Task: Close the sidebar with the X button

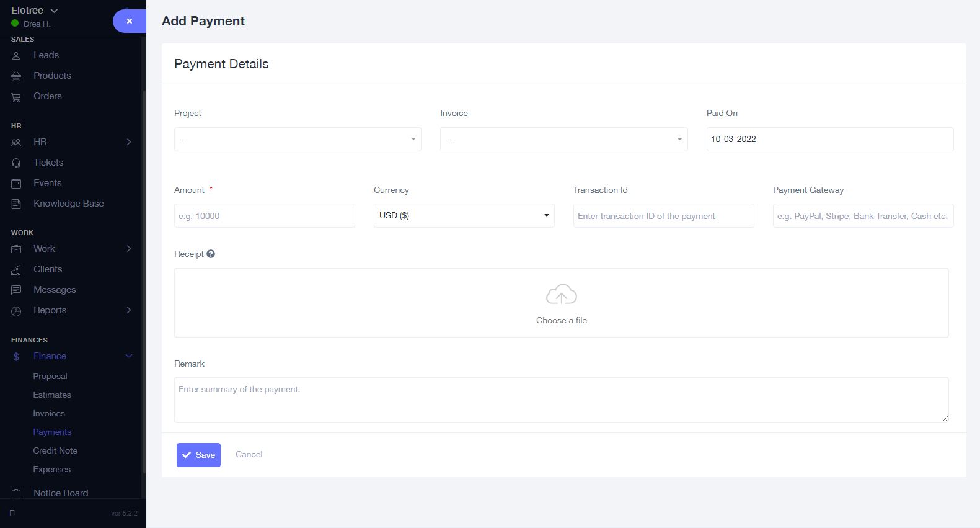Action: pos(130,21)
